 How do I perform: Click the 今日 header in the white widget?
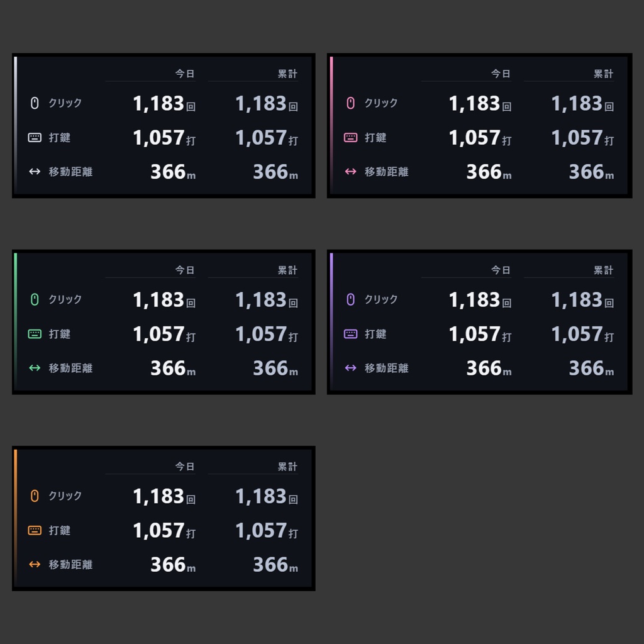(x=185, y=74)
